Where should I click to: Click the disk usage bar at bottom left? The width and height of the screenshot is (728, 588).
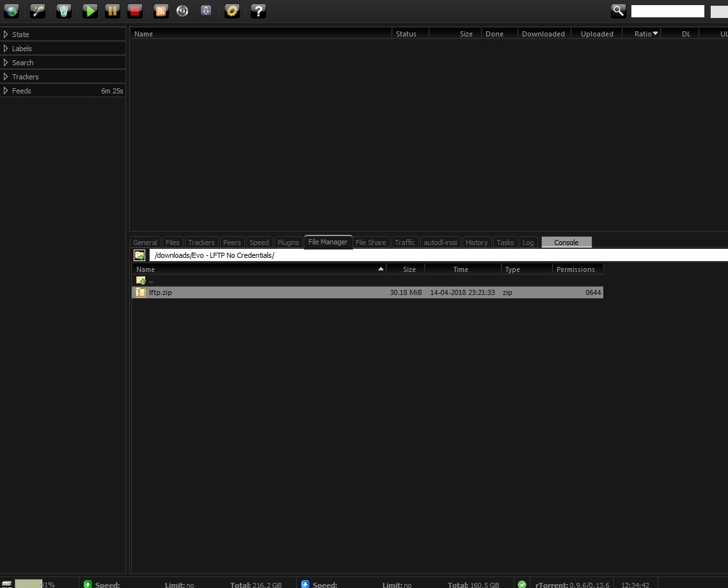coord(28,584)
